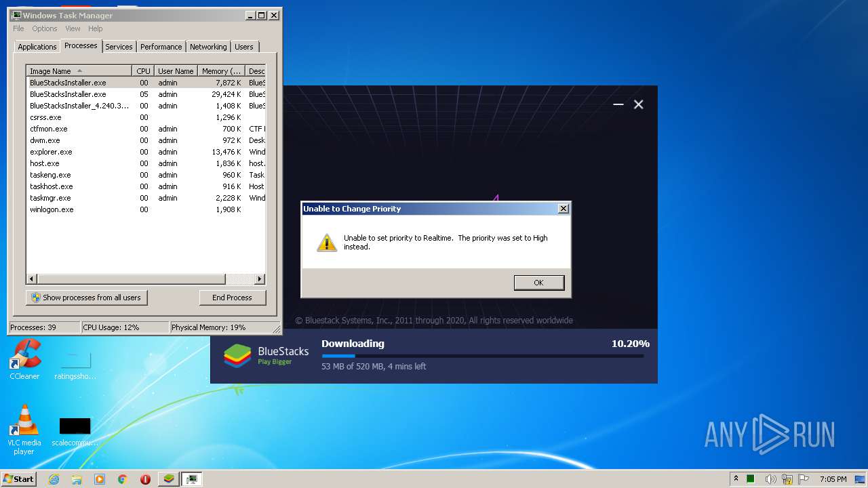Image resolution: width=868 pixels, height=488 pixels.
Task: Open Windows Explorer from taskbar
Action: pos(77,479)
